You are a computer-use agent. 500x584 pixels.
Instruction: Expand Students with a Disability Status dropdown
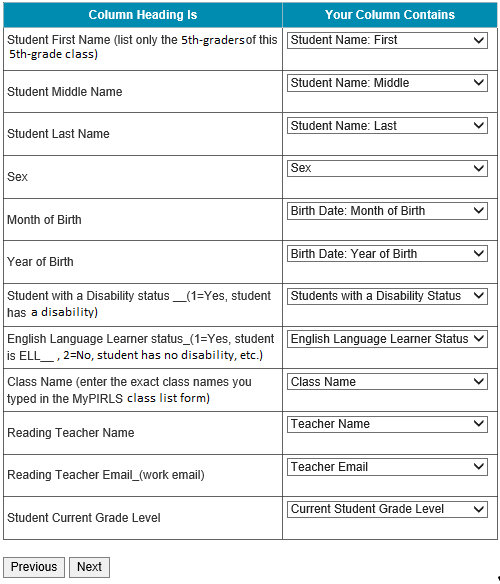[x=387, y=296]
